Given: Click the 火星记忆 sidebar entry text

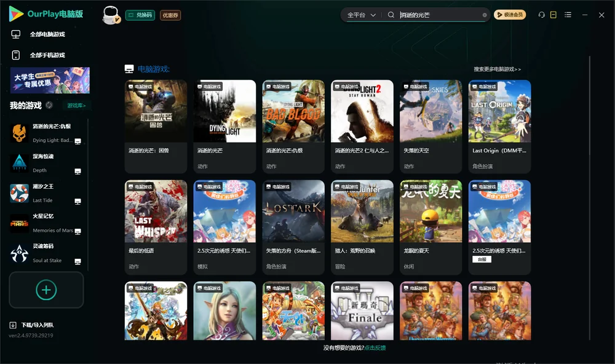Looking at the screenshot, I should pos(43,216).
